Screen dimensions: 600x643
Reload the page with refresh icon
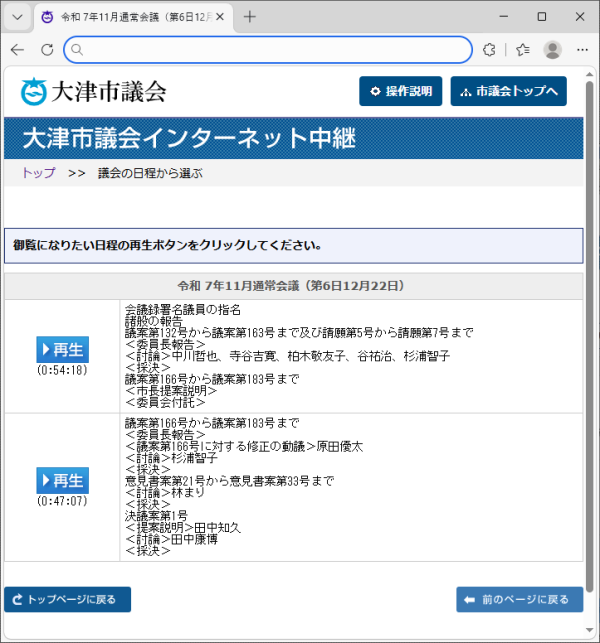pos(47,49)
